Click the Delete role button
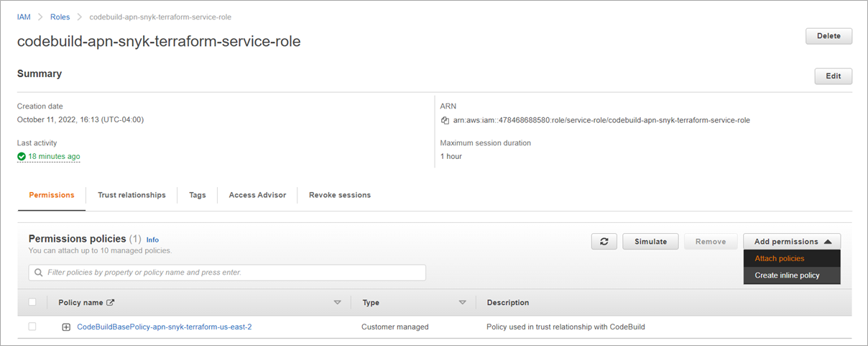Screen dimensions: 868x346 pyautogui.click(x=828, y=36)
